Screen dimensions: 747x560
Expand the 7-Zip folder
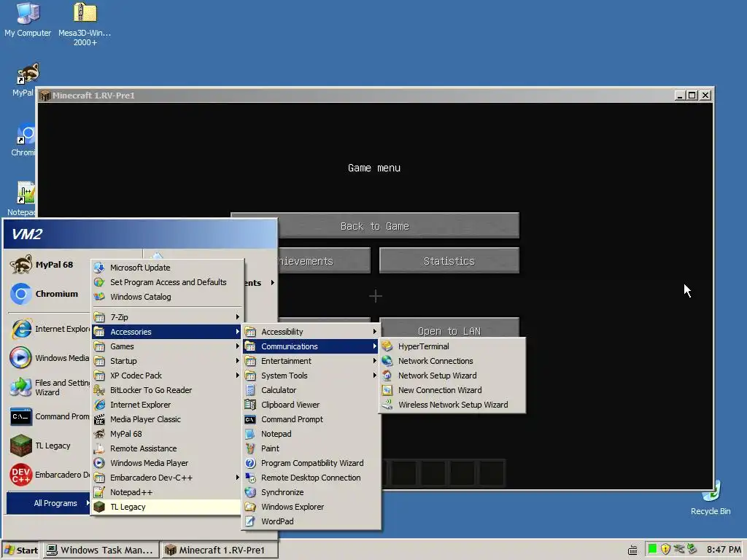click(166, 317)
